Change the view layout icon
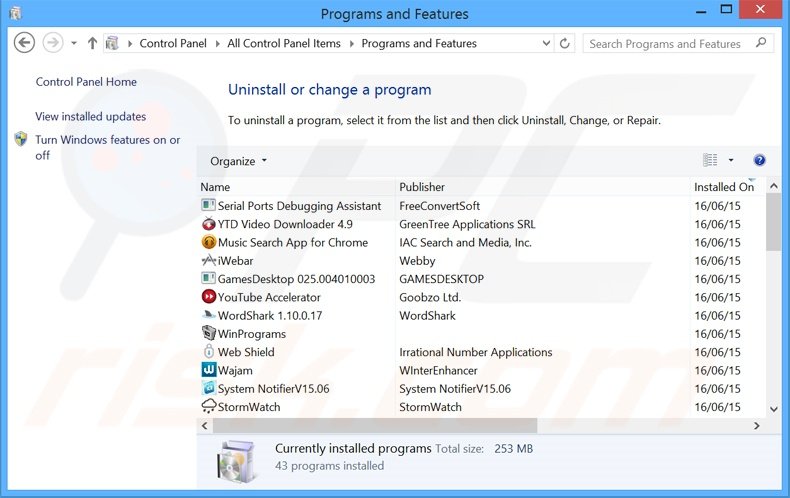 (x=710, y=160)
